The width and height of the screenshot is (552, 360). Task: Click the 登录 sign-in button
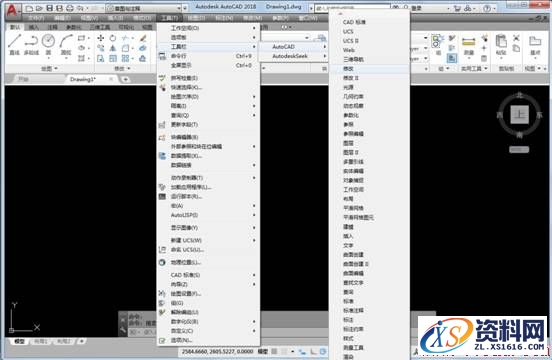click(x=417, y=8)
